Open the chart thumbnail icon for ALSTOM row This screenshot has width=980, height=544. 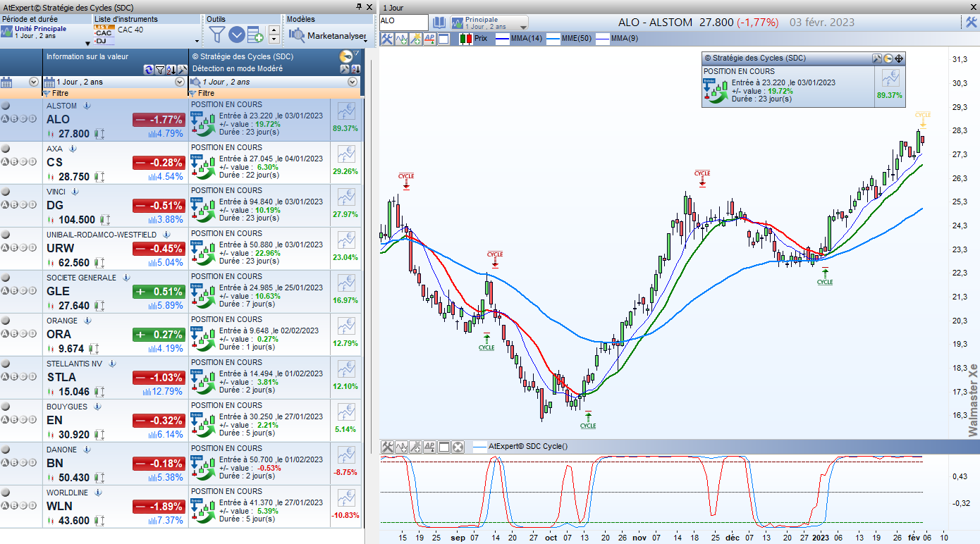pyautogui.click(x=346, y=111)
